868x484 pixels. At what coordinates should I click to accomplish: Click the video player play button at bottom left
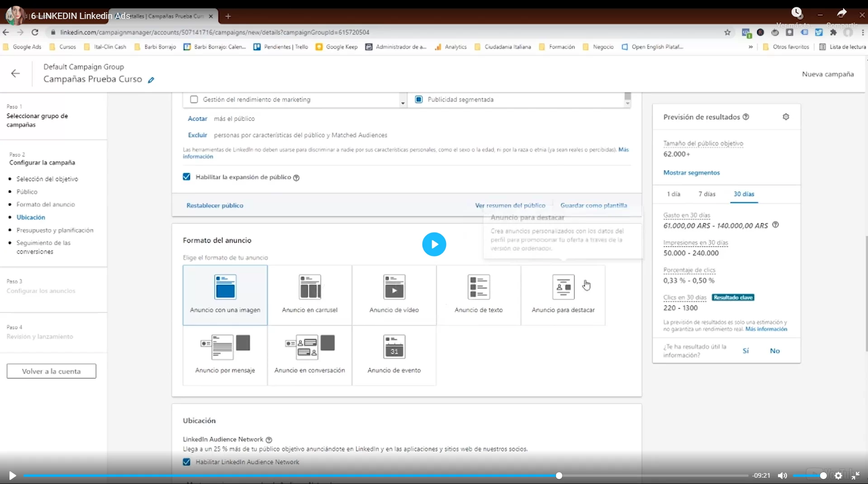(x=12, y=475)
